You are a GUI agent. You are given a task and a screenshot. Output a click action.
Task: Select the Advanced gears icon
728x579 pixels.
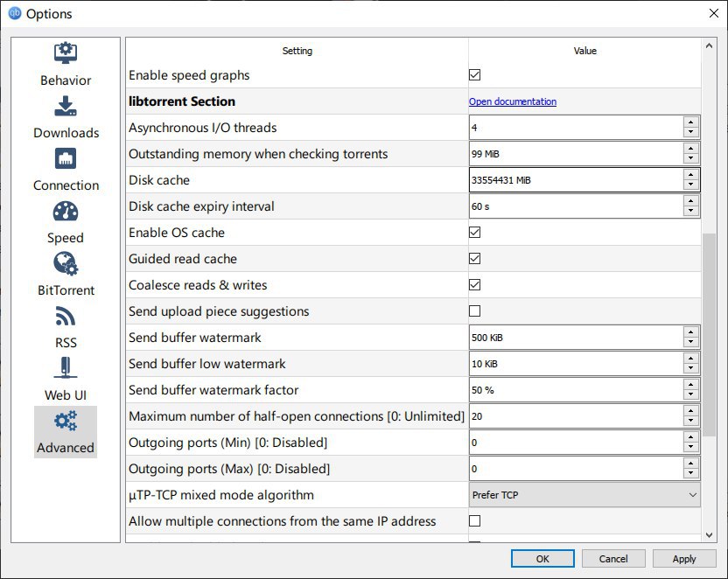pos(66,421)
